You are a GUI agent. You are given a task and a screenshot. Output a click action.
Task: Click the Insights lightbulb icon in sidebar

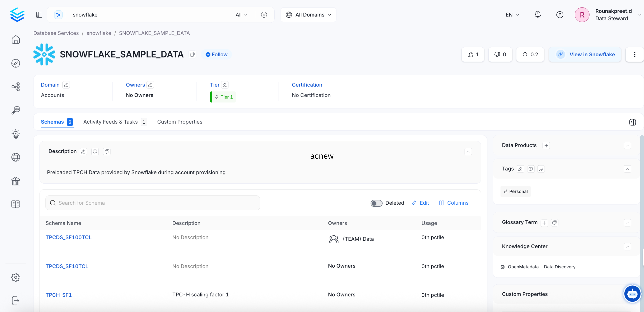tap(16, 134)
